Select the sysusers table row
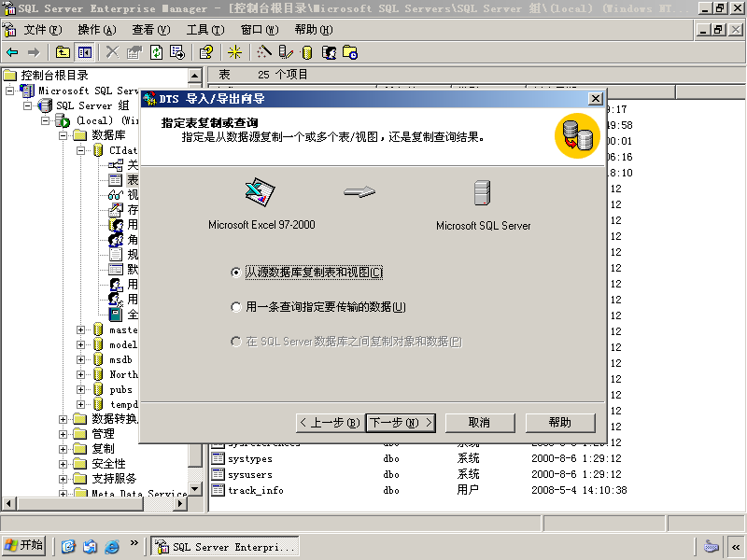 point(419,474)
